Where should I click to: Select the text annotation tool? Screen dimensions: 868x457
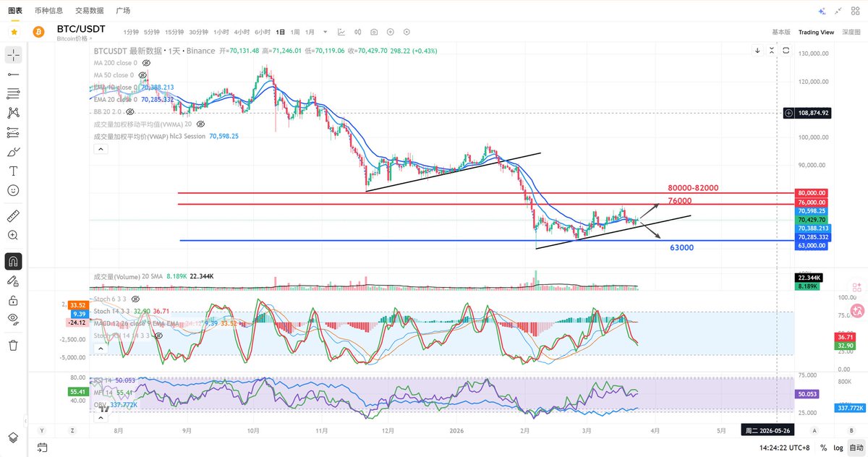point(13,171)
